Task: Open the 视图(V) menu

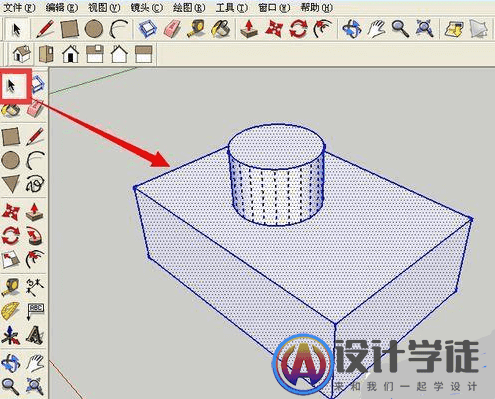Action: (104, 7)
